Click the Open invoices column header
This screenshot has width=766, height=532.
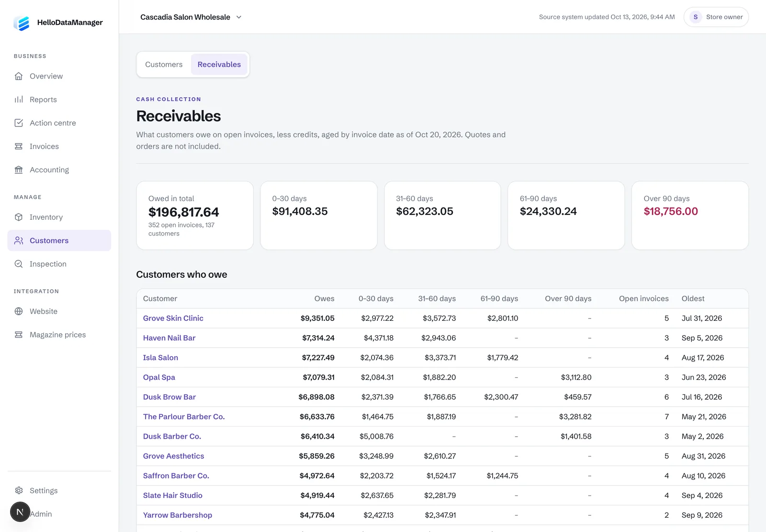coord(644,299)
